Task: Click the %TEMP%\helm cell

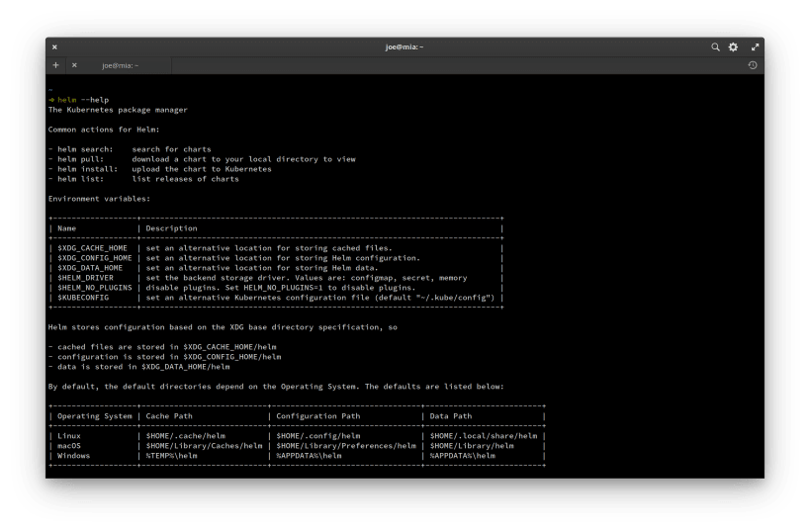Action: point(171,456)
